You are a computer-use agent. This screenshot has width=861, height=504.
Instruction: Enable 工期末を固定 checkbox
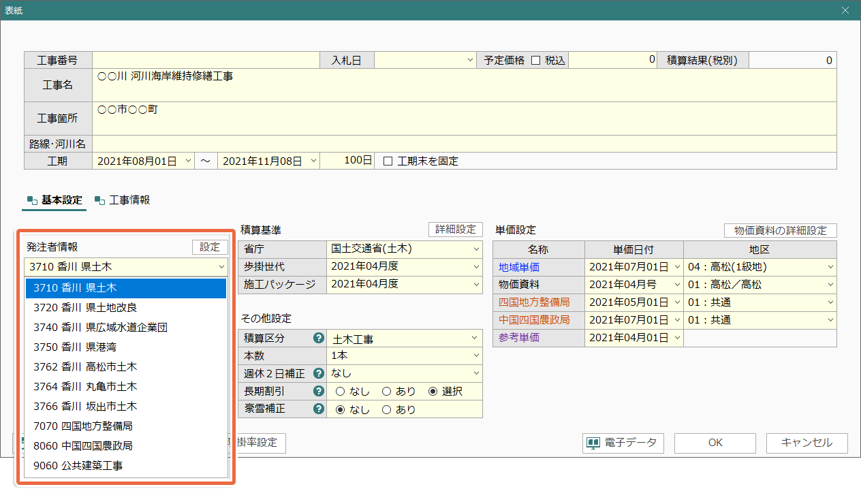click(x=388, y=161)
